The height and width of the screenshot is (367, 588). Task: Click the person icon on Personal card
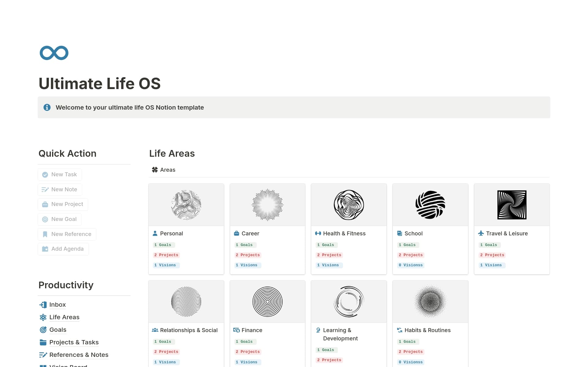tap(155, 234)
